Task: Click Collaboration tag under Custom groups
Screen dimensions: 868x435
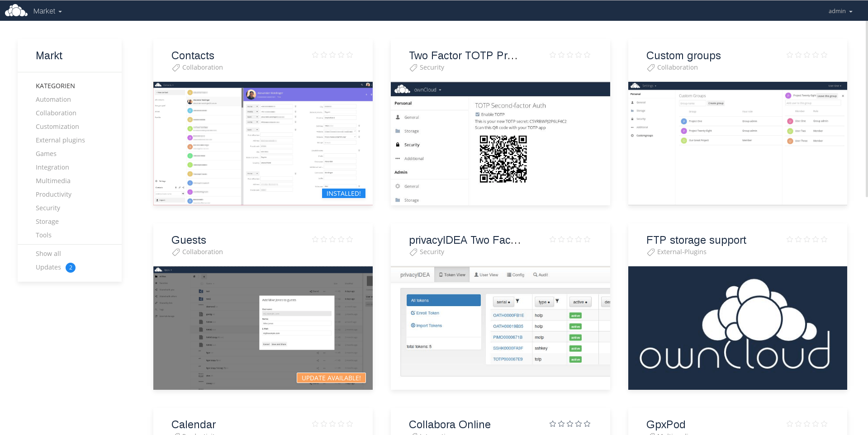Action: (678, 67)
